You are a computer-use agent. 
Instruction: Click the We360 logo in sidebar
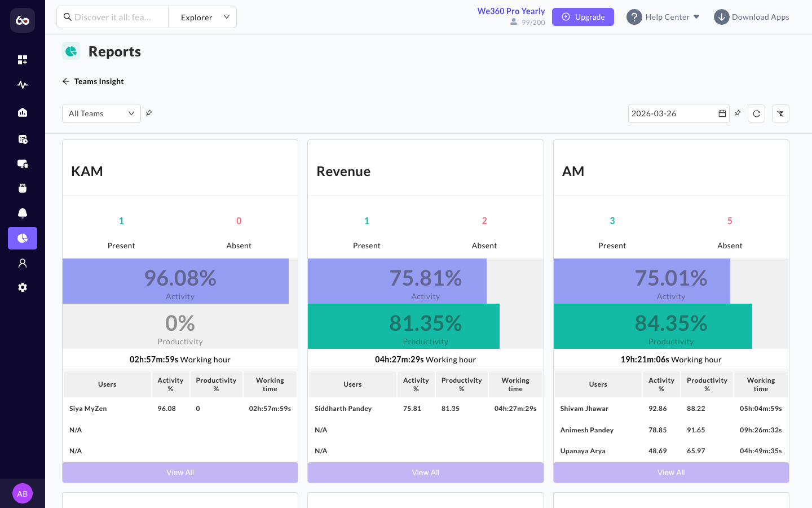click(23, 20)
